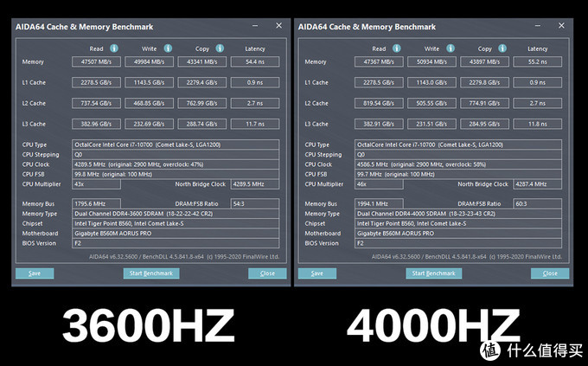Image resolution: width=588 pixels, height=366 pixels.
Task: Select L3 Cache read 382.91 GB/s
Action: (x=379, y=124)
